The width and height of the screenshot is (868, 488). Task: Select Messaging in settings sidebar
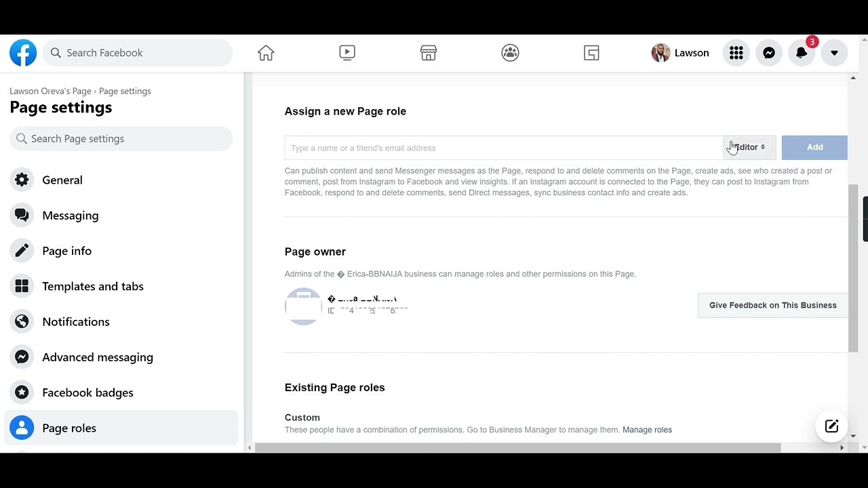121,216
